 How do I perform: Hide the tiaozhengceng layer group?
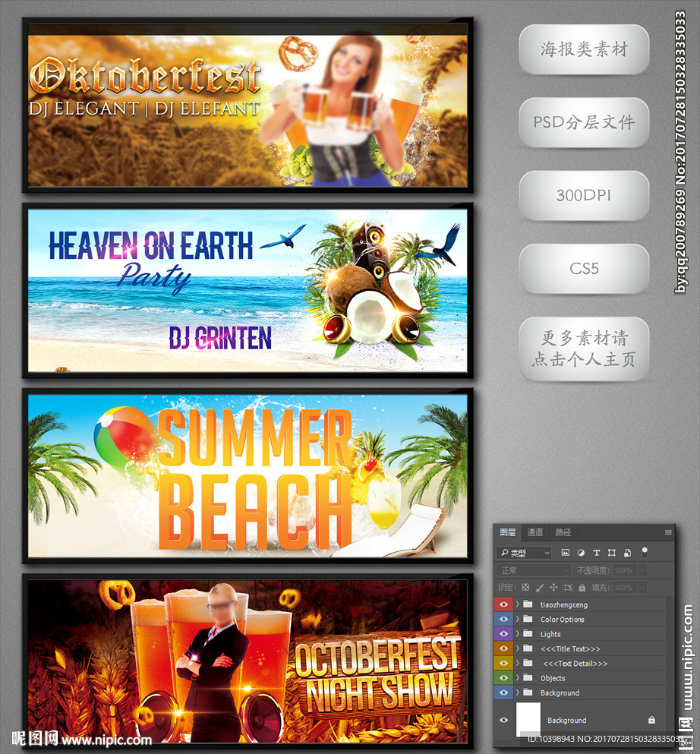tap(503, 605)
